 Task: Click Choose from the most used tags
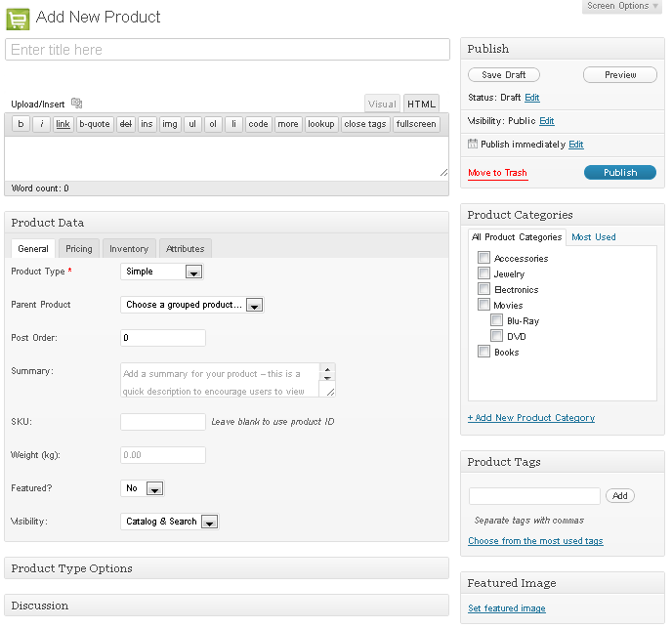coord(535,541)
